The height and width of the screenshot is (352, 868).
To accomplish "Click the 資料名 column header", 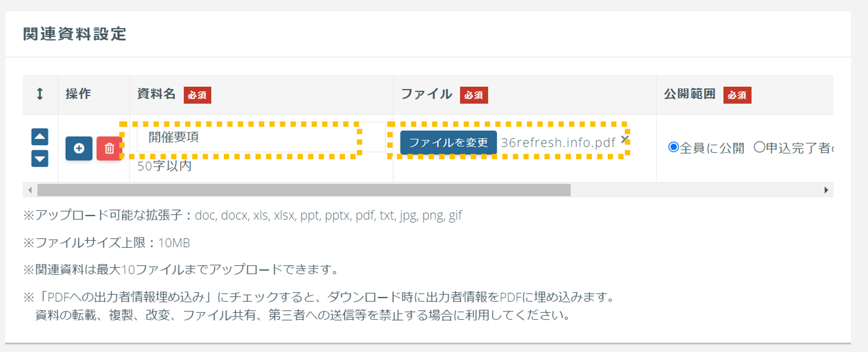I will pos(156,94).
